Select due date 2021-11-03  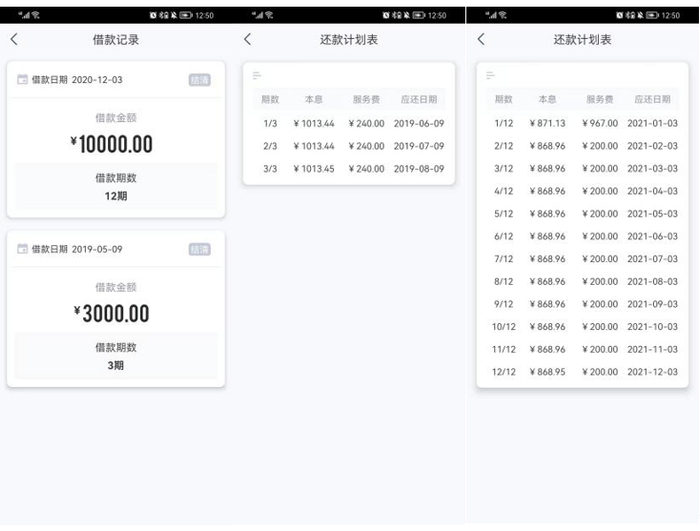652,350
